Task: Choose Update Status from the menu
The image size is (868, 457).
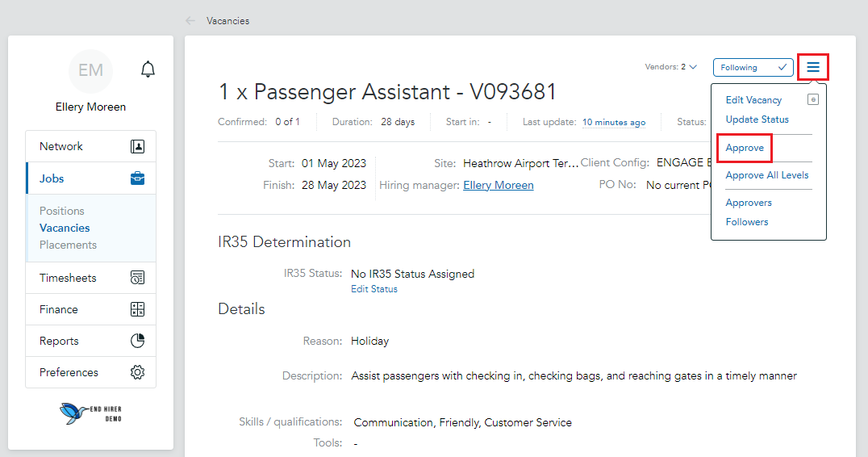Action: 757,119
